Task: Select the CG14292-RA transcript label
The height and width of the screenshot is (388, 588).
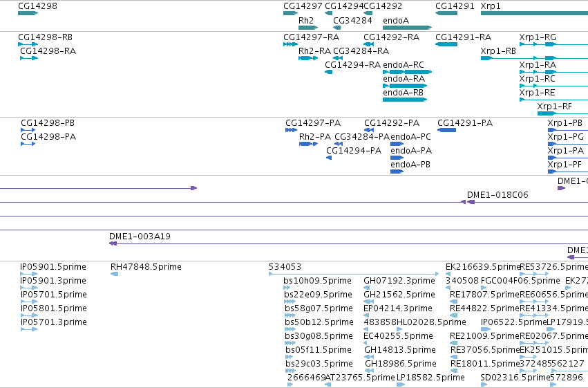Action: click(392, 37)
